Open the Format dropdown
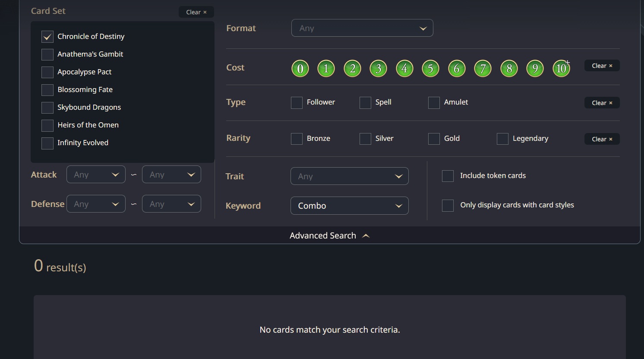The width and height of the screenshot is (644, 359). (362, 28)
